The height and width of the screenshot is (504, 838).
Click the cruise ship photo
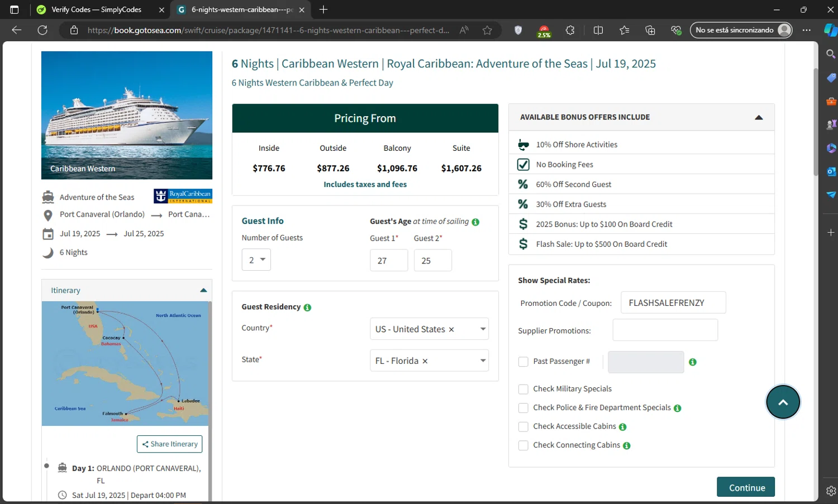[x=127, y=115]
